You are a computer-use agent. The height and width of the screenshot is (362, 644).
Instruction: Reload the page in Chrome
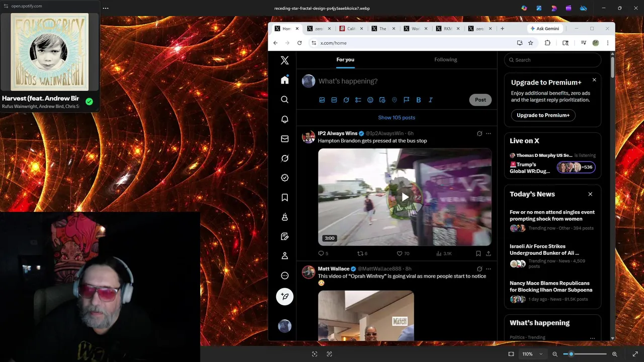click(299, 43)
